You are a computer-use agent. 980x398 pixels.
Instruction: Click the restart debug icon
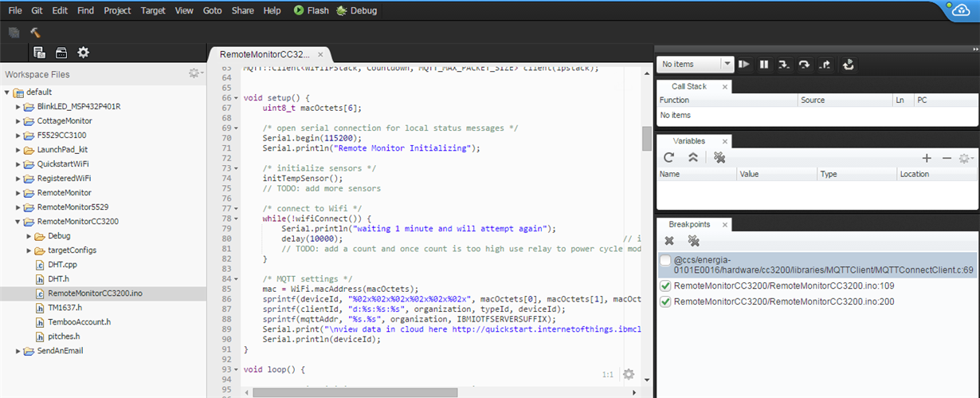click(x=849, y=64)
